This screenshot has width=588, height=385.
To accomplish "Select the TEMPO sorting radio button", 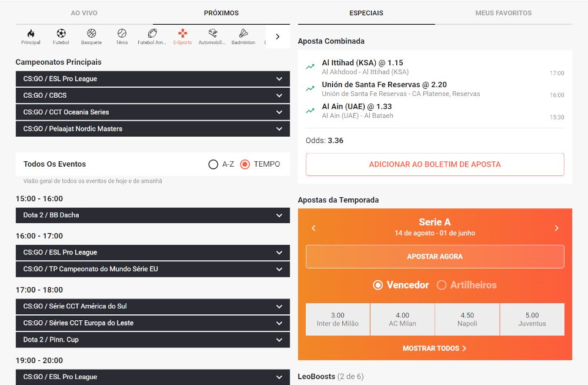I will (x=245, y=164).
